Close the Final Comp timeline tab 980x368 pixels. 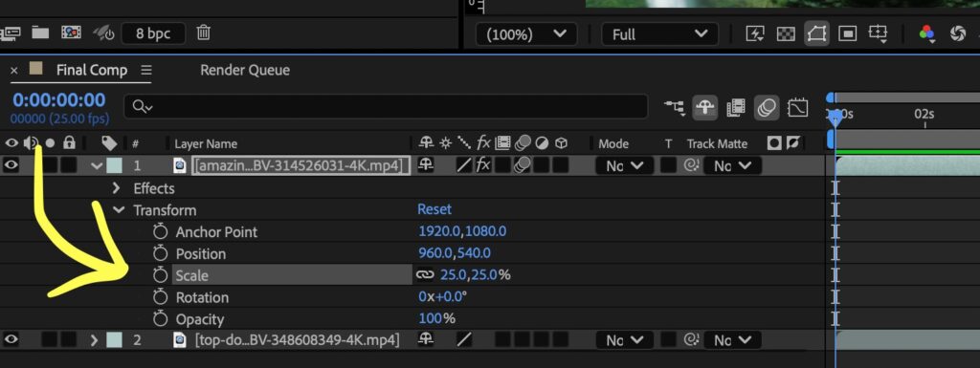(x=13, y=71)
